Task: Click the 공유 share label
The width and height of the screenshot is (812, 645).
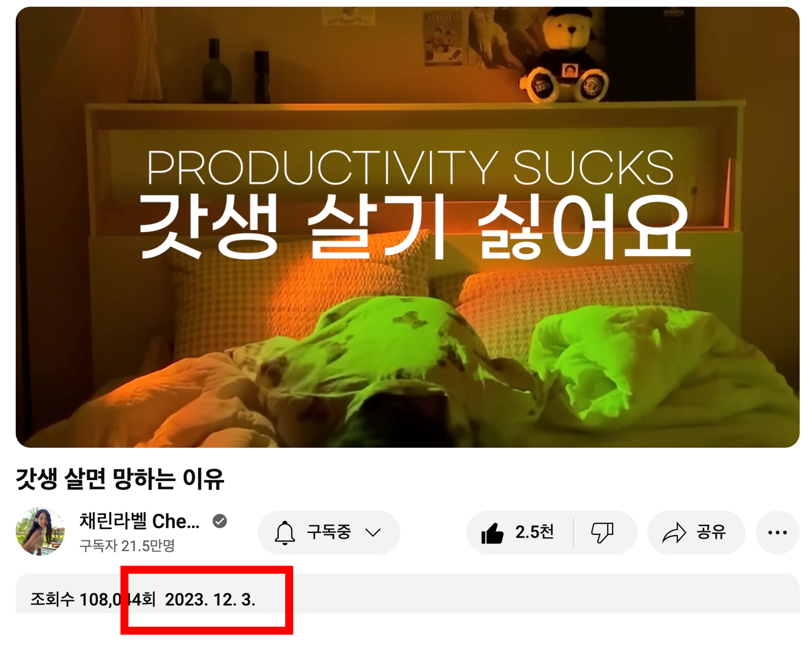Action: [711, 532]
